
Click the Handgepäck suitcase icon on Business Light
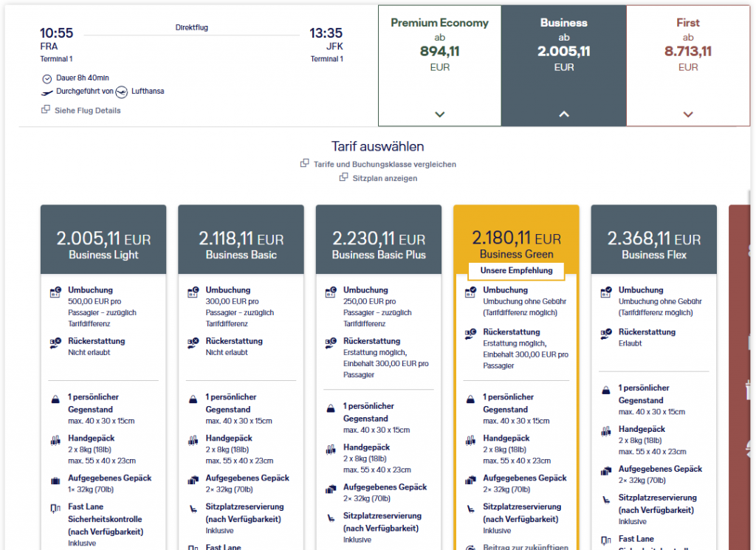click(x=57, y=441)
